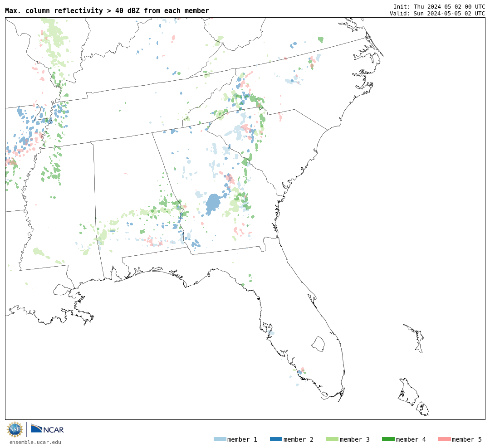The image size is (490, 448).
Task: Click the 'Init: Thu 2024-05-02 00 UTC' text
Action: pos(439,6)
